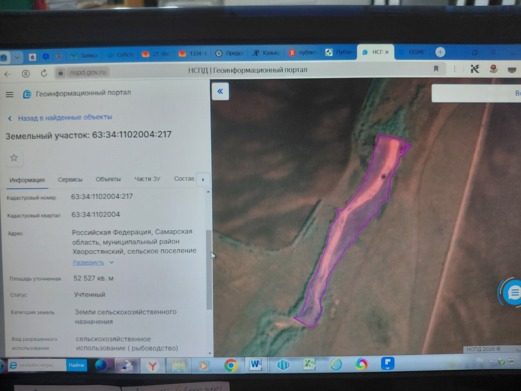This screenshot has height=391, width=521.
Task: Open the hamburger menu of the portal
Action: (9, 95)
